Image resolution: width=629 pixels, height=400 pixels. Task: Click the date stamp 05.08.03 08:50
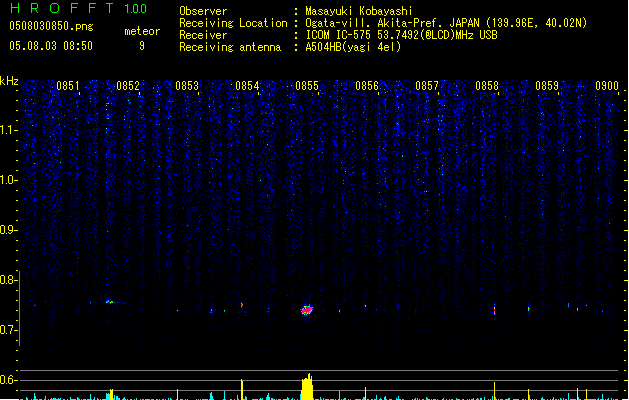51,46
